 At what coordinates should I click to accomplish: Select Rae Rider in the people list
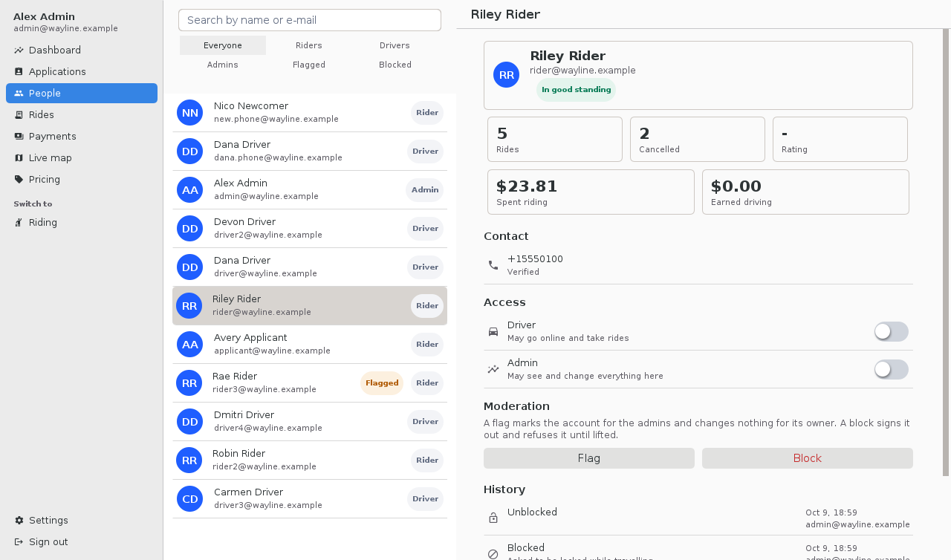tap(310, 383)
